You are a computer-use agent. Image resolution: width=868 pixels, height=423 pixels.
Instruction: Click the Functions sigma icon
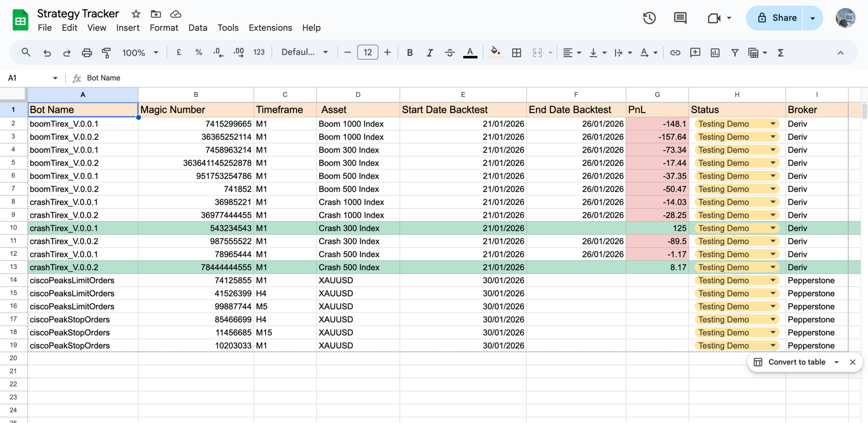coord(780,53)
